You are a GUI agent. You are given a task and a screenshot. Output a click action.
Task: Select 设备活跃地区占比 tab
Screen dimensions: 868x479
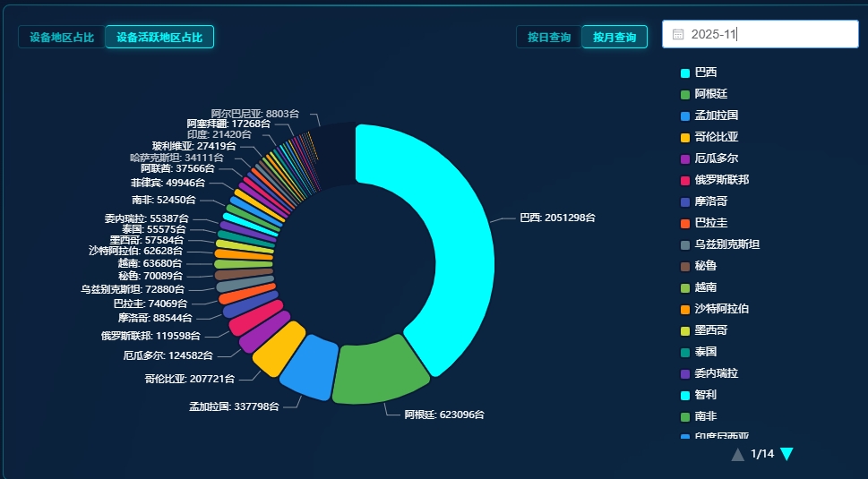tap(159, 37)
